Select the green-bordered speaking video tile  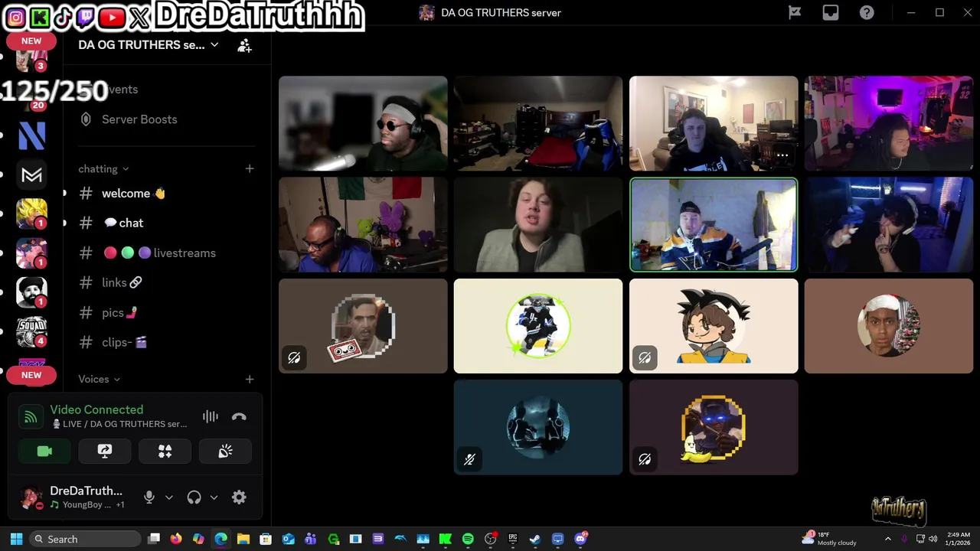click(x=714, y=225)
